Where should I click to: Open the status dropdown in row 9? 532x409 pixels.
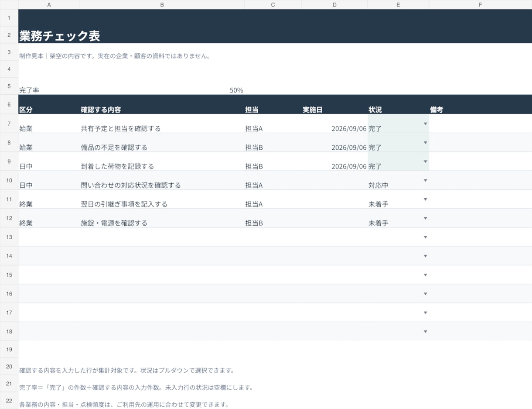click(x=425, y=162)
